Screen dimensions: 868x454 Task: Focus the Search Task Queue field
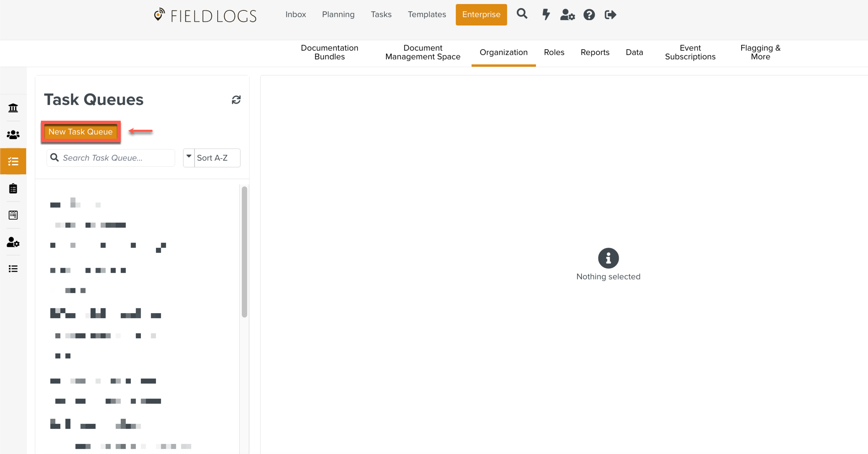tap(116, 158)
